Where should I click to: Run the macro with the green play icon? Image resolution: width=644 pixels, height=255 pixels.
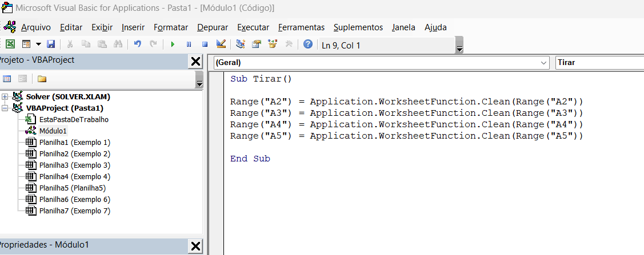tap(173, 44)
